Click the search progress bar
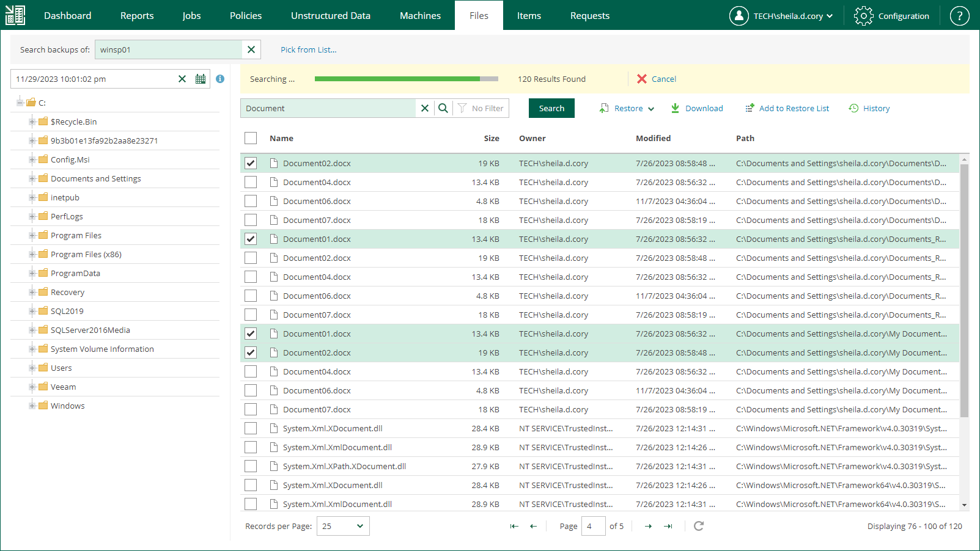 406,79
